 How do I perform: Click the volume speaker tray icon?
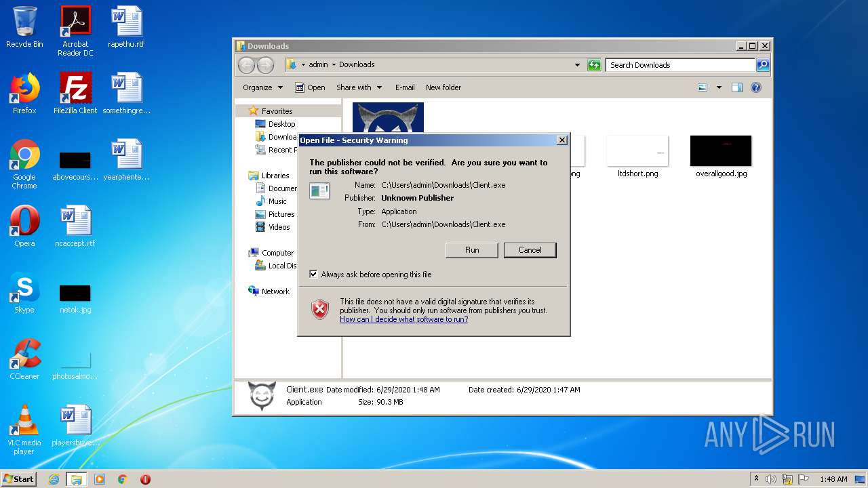771,479
